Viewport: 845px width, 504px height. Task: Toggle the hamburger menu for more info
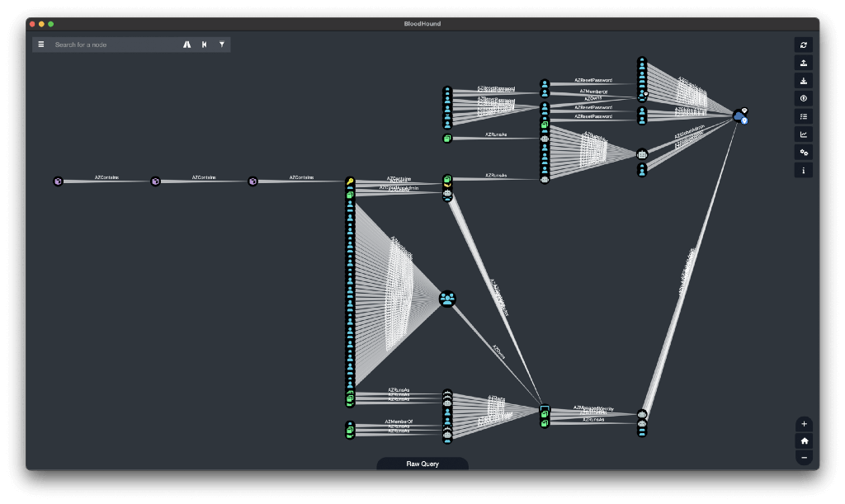(41, 45)
